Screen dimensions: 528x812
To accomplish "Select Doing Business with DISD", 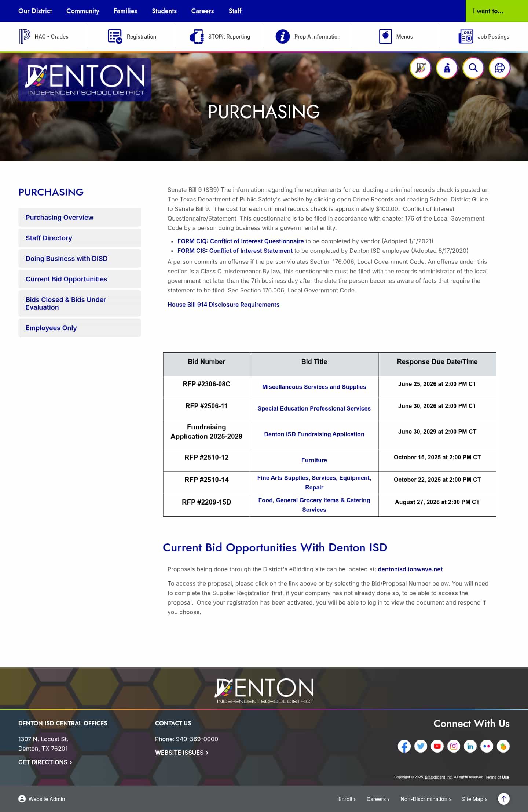I will tap(80, 258).
